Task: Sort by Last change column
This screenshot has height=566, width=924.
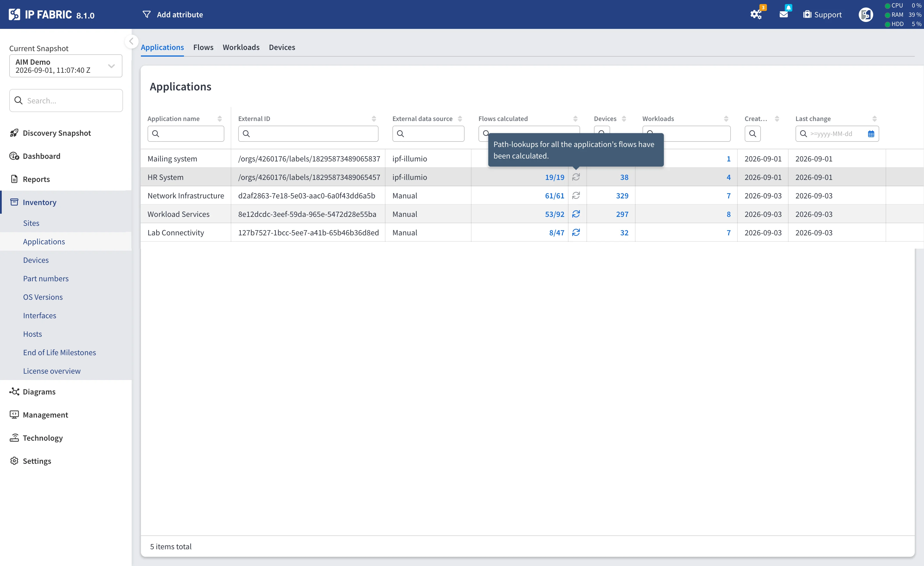Action: pos(875,118)
